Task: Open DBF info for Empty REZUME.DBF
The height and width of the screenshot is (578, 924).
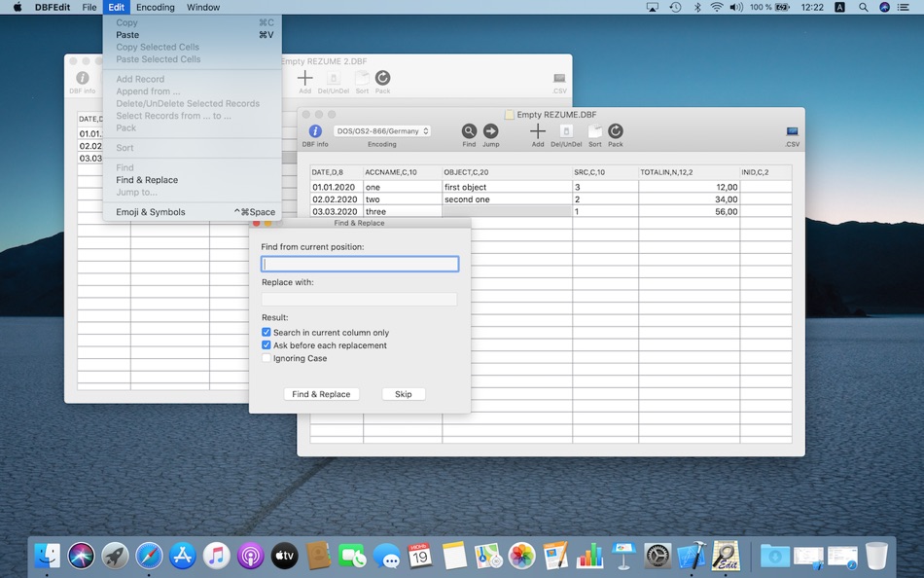Action: [x=314, y=130]
